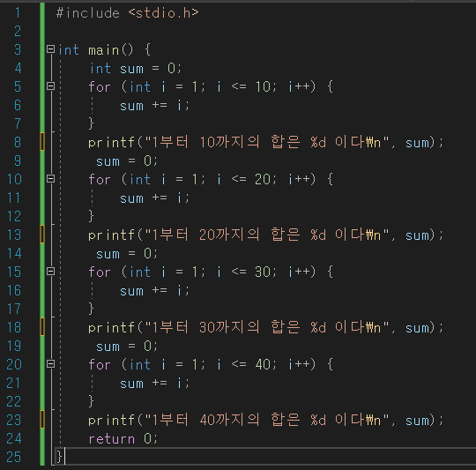This screenshot has width=476, height=470.
Task: Collapse the for loop with i <= 20
Action: tap(51, 179)
